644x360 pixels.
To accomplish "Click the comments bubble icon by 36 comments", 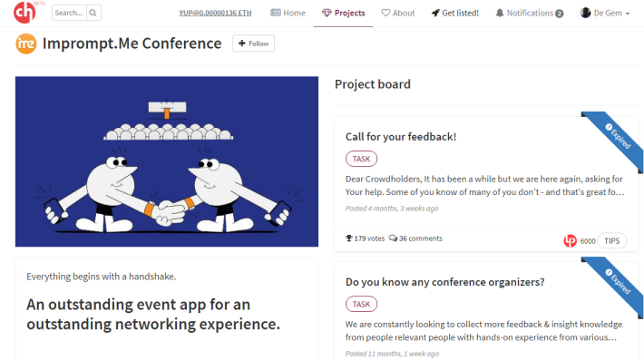I will click(393, 238).
